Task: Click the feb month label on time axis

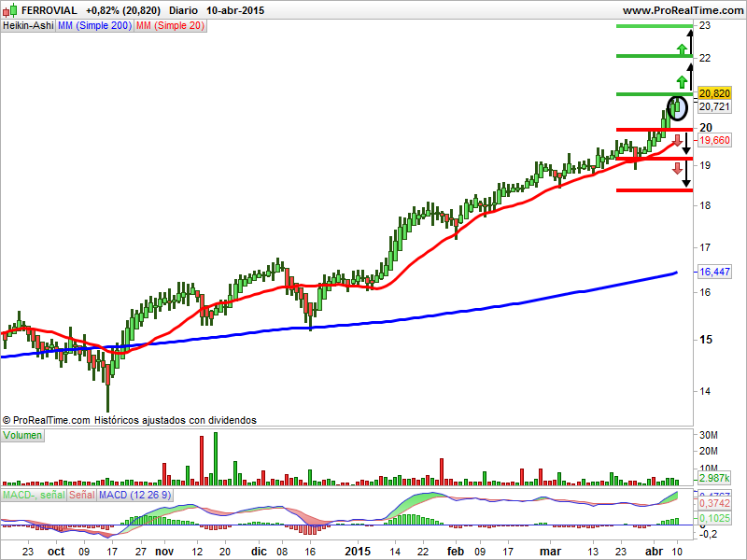Action: [456, 552]
